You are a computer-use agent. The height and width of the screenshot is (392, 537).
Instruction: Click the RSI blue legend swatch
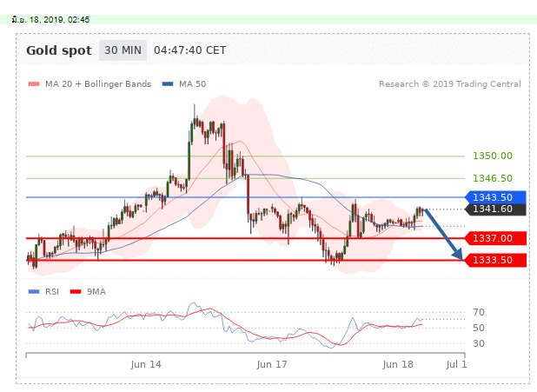pos(34,291)
